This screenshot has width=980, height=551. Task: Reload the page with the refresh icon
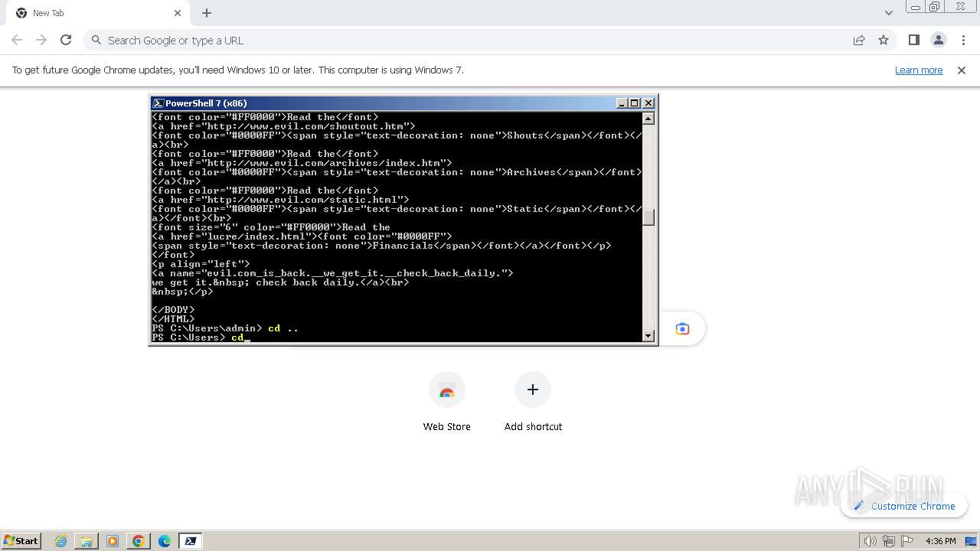tap(66, 40)
